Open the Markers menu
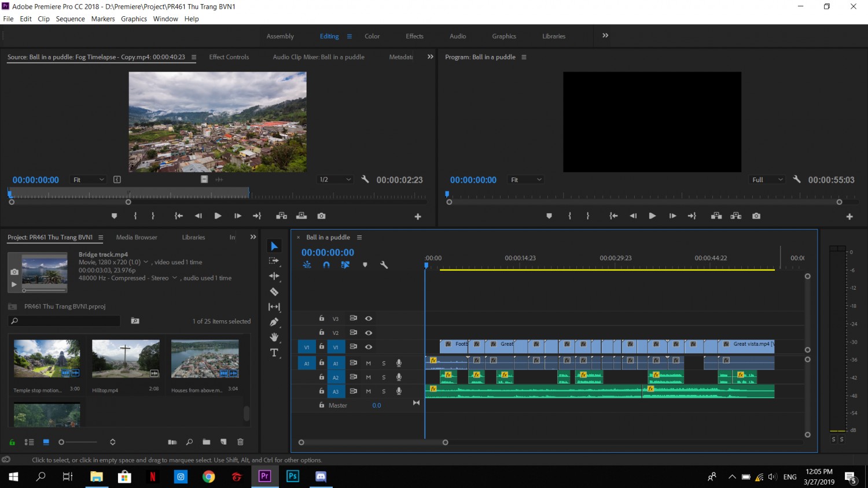 pyautogui.click(x=103, y=19)
